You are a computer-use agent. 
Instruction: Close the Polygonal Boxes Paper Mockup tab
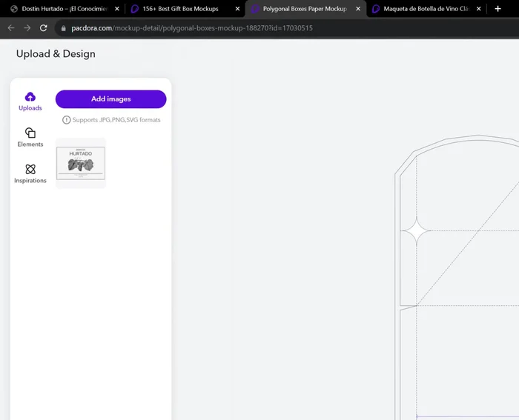[x=358, y=9]
